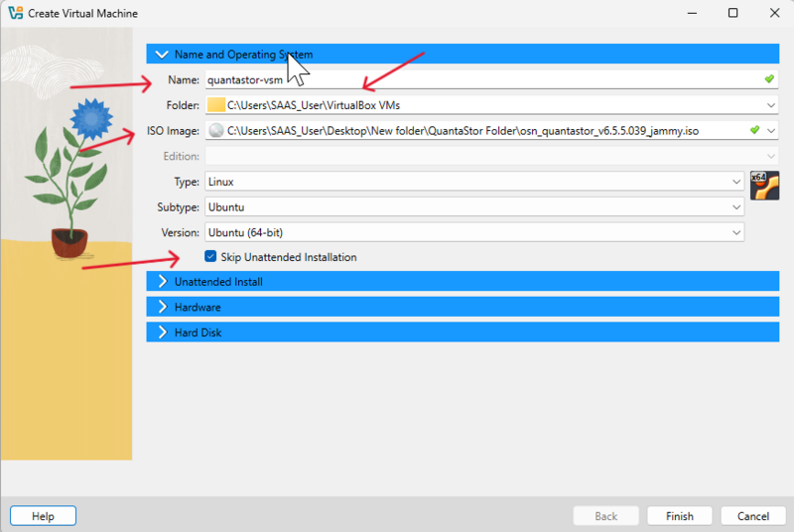Open the Version dropdown Ubuntu (64-bit)
Image resolution: width=794 pixels, height=532 pixels.
click(x=474, y=232)
